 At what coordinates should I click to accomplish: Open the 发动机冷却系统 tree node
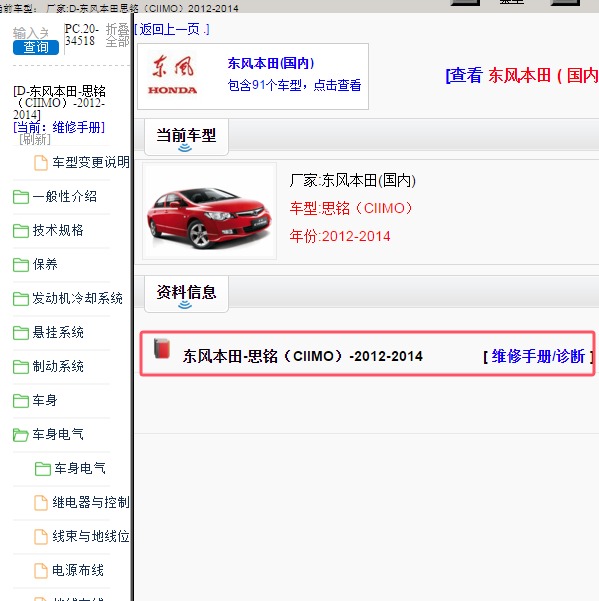[x=77, y=298]
